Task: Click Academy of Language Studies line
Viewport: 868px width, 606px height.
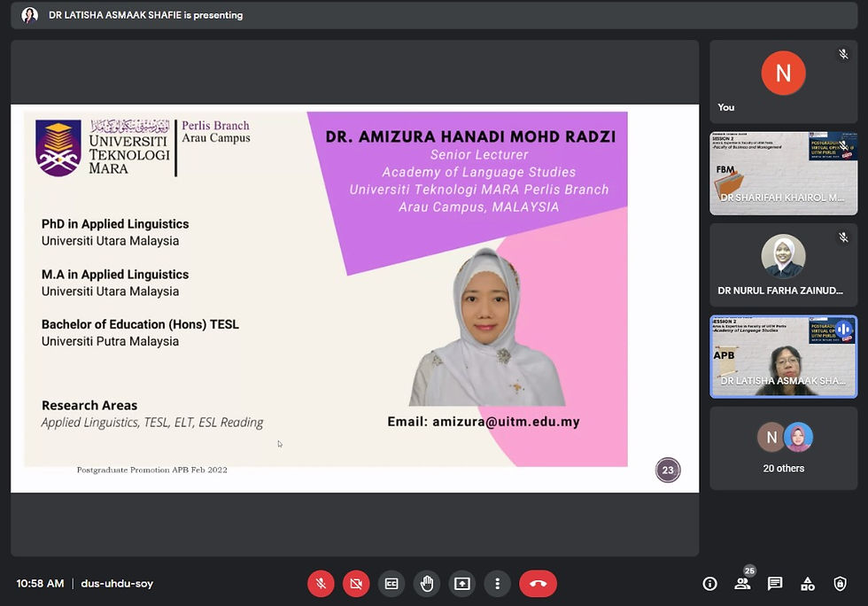Action: tap(479, 172)
